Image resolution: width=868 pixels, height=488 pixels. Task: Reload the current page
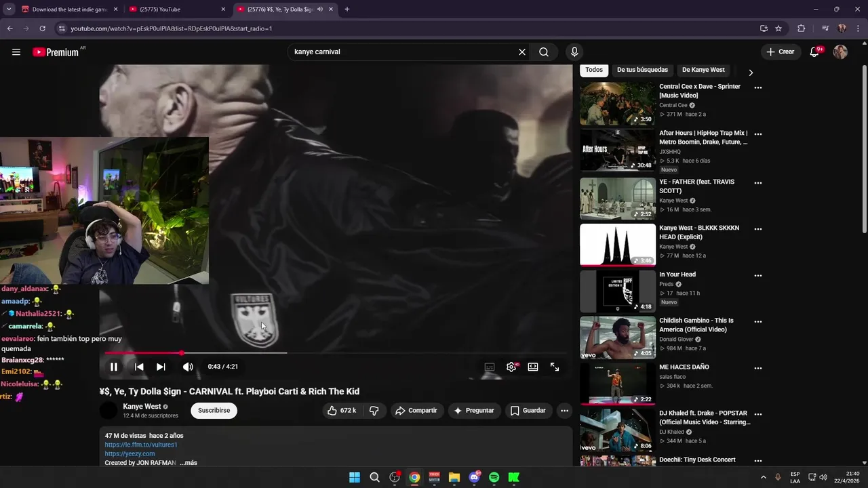pyautogui.click(x=43, y=28)
